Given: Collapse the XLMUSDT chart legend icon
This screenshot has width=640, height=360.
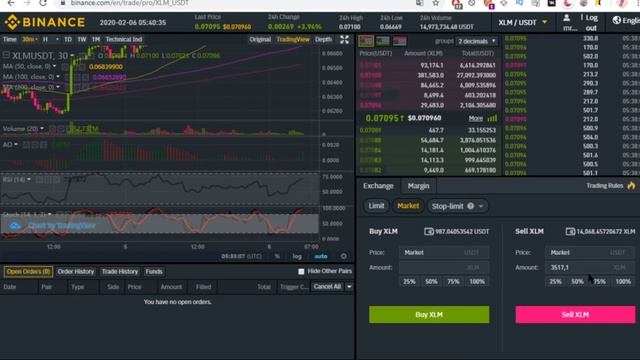Looking at the screenshot, I should click(6, 55).
